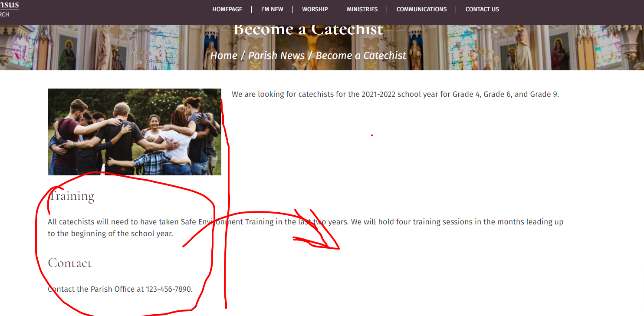This screenshot has height=316, width=644.
Task: Click the Contact section heading
Action: (70, 263)
